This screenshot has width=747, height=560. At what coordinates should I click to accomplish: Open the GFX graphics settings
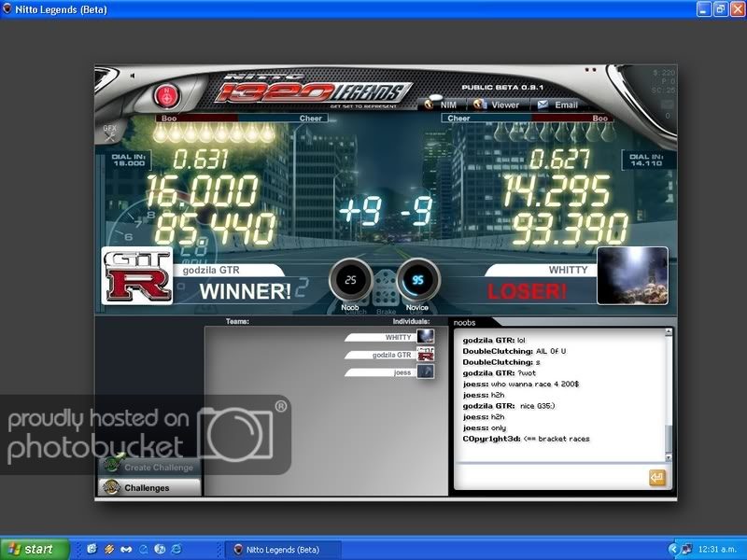pos(109,133)
